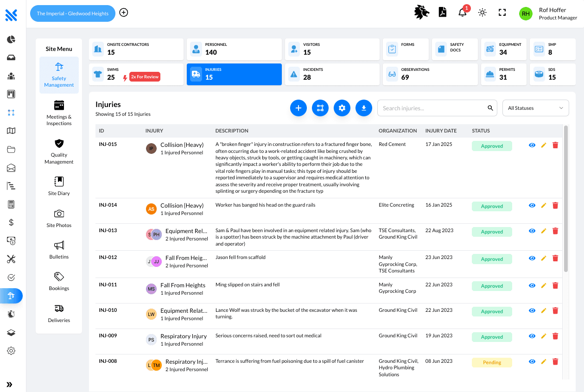View injury INJ-014 eye icon

click(532, 205)
